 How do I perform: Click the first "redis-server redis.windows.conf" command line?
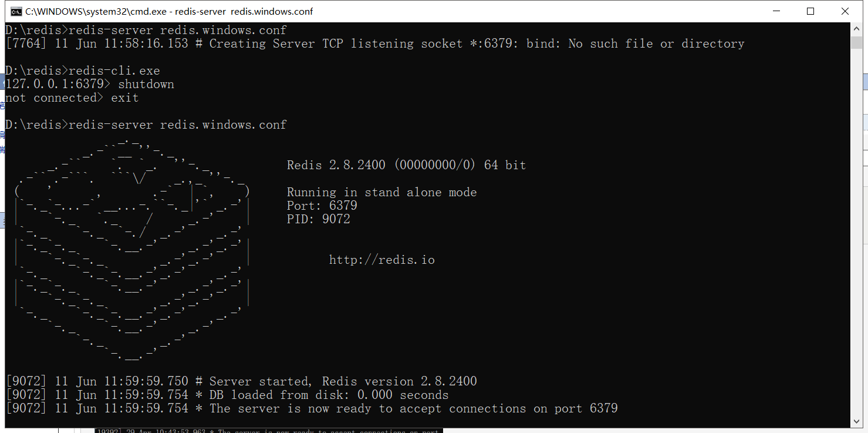(146, 30)
